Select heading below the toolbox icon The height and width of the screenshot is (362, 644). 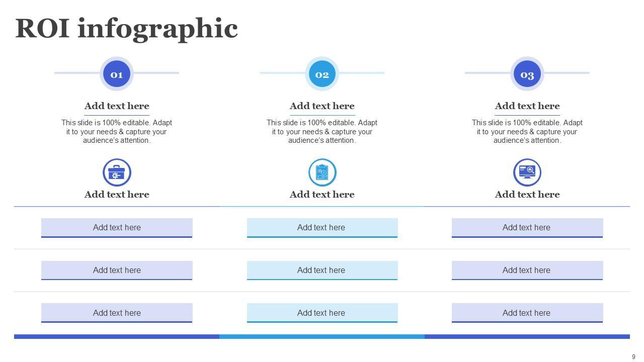(x=117, y=195)
